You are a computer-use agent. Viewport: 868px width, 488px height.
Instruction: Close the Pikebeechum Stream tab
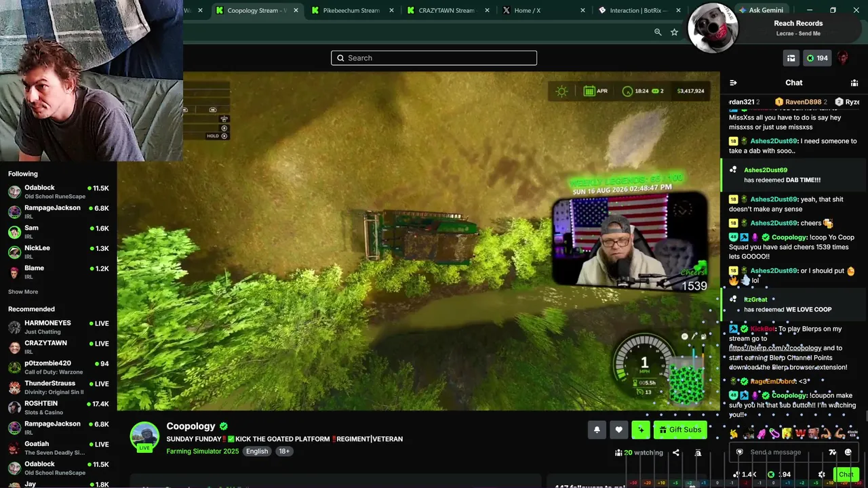392,10
